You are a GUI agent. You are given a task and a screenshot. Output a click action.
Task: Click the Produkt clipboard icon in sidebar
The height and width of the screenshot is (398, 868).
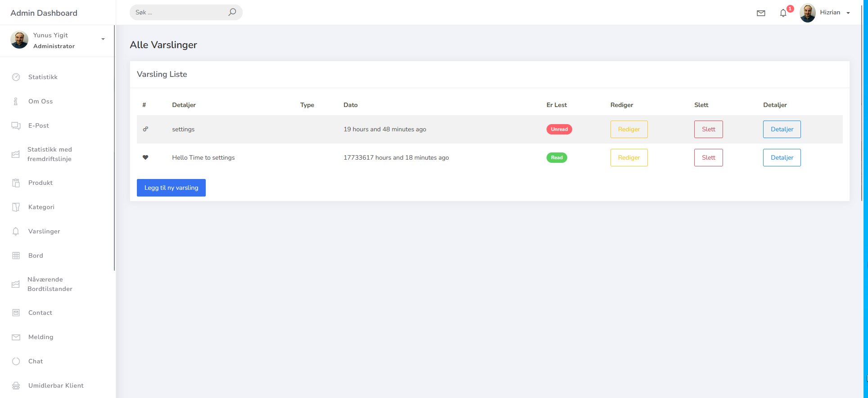tap(16, 183)
